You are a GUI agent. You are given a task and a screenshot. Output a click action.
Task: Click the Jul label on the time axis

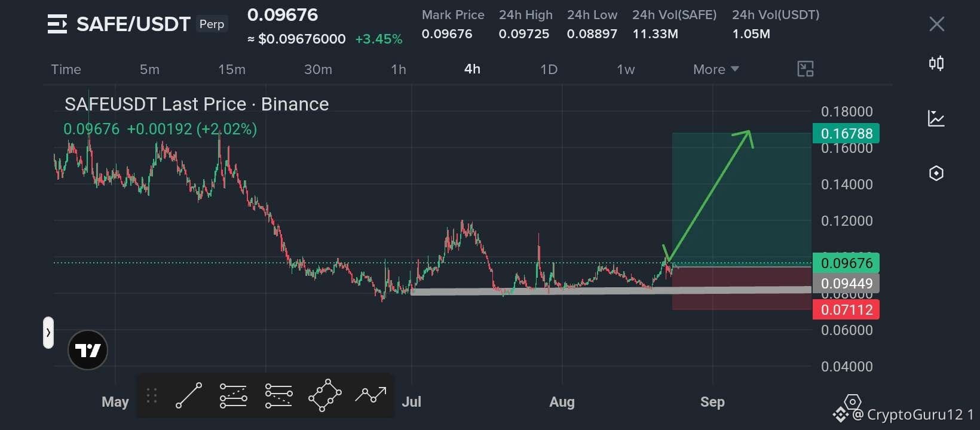point(411,402)
